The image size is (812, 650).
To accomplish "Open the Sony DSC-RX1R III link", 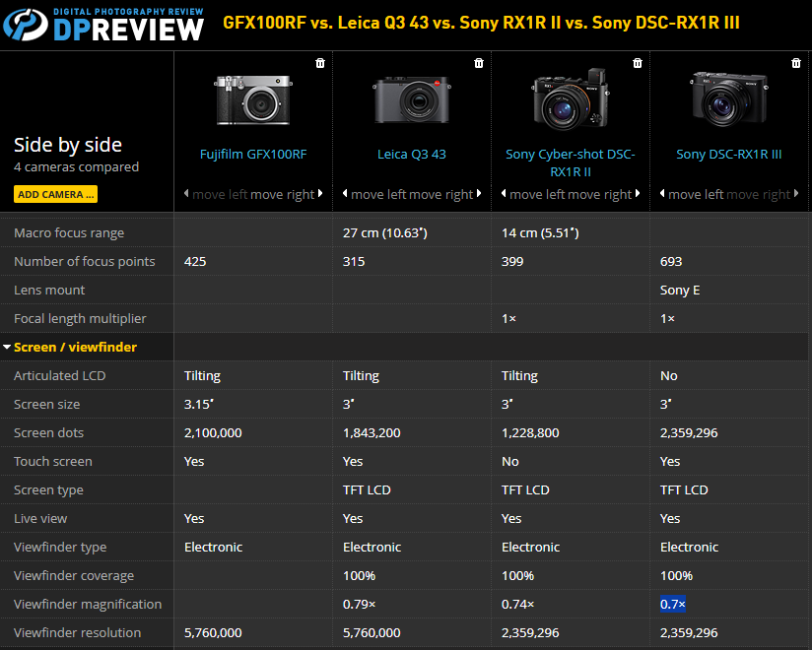I will click(728, 155).
